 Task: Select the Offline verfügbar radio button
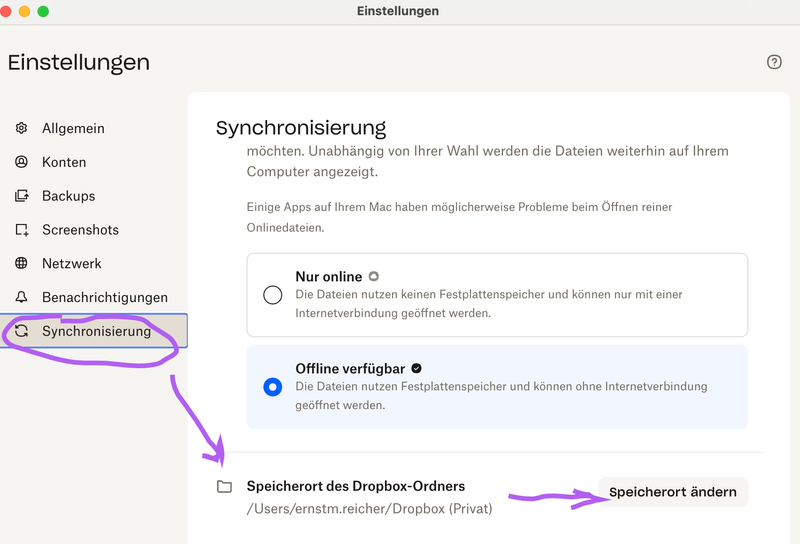(x=273, y=387)
